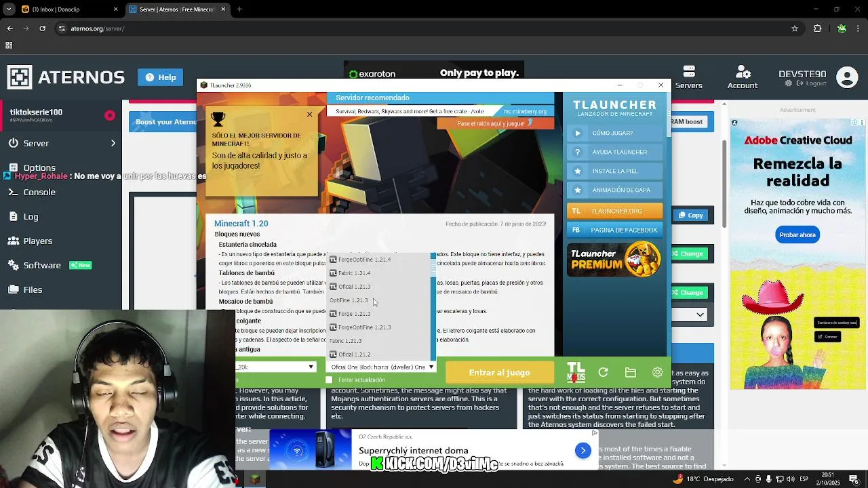This screenshot has height=488, width=868.
Task: Open TL Mods icon in TLauncher
Action: click(x=576, y=372)
